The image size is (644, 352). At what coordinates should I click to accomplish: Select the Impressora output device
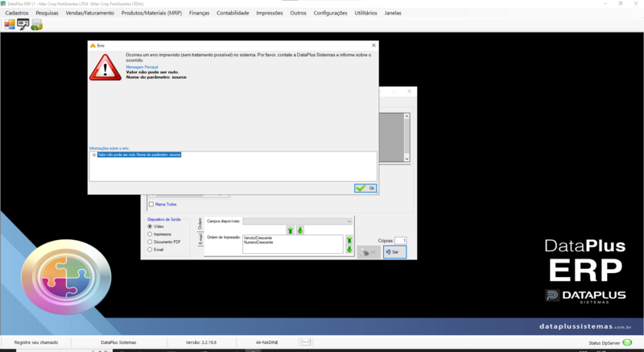click(x=150, y=234)
